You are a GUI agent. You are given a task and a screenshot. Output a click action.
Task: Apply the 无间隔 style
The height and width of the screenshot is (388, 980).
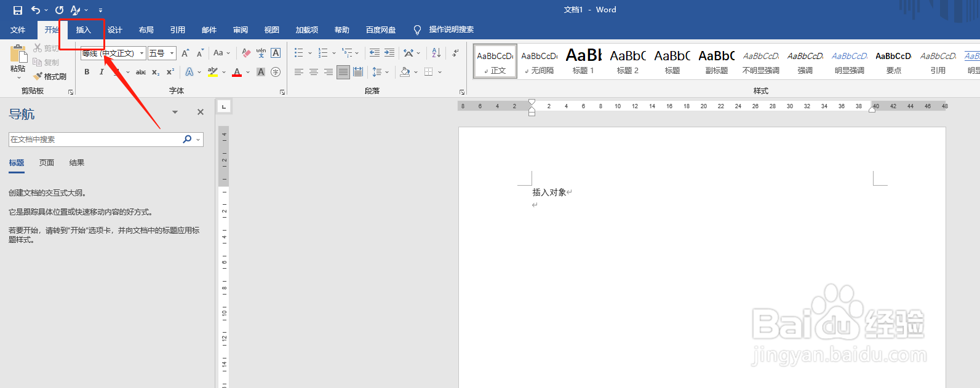point(539,61)
